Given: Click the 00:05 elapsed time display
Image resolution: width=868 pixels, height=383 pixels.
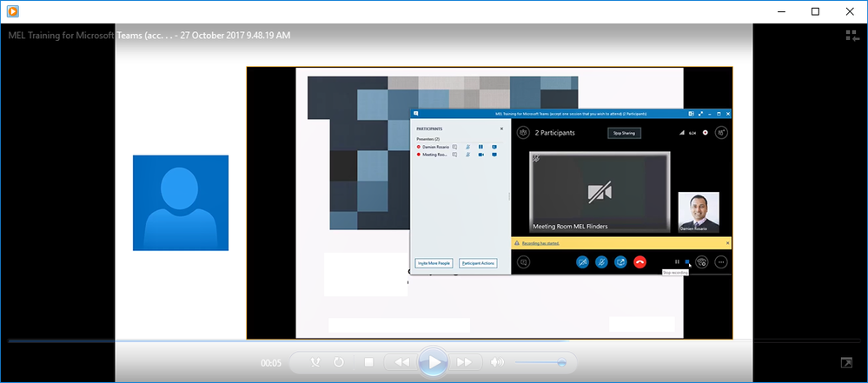Looking at the screenshot, I should 271,363.
